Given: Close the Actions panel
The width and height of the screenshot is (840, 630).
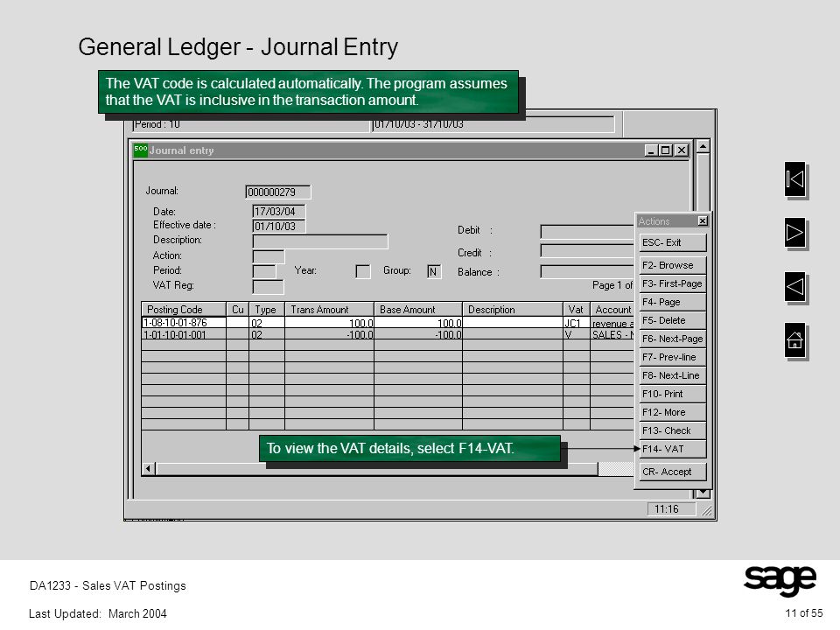Looking at the screenshot, I should coord(703,220).
